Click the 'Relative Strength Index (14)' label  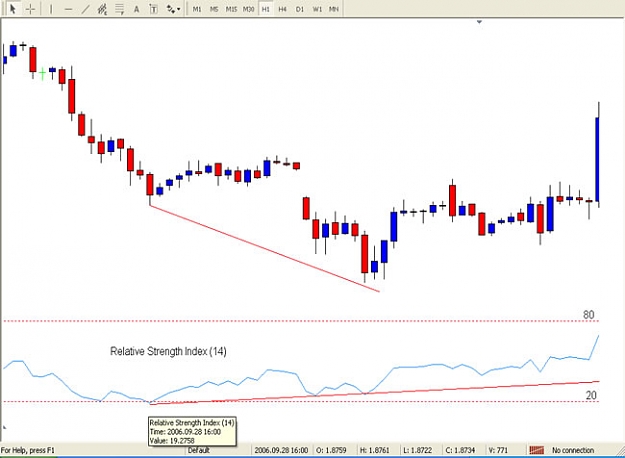pos(168,351)
